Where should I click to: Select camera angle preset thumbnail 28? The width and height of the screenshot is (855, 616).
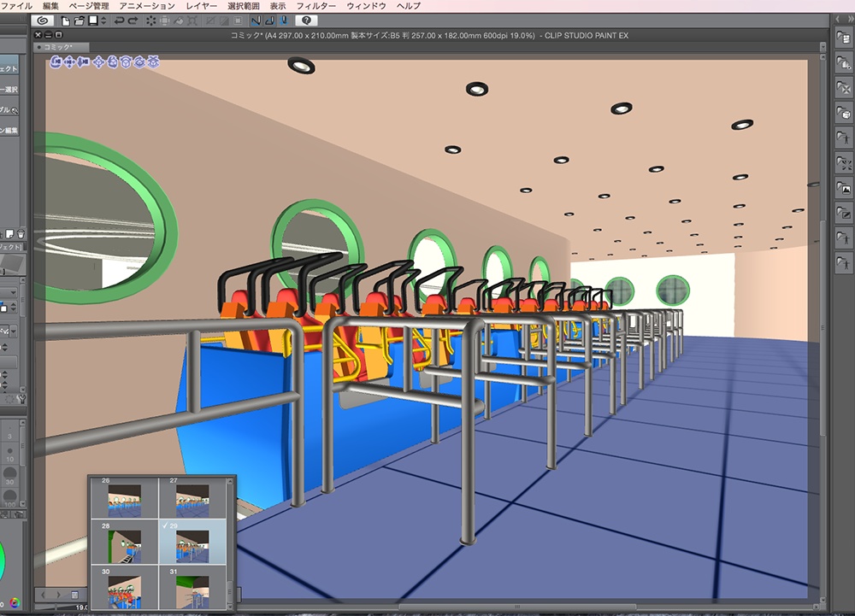pyautogui.click(x=124, y=542)
